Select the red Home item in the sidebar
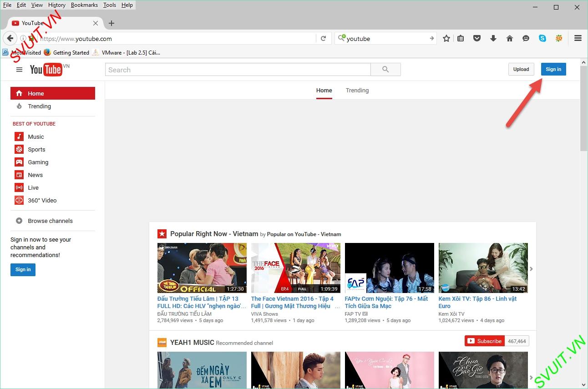The image size is (588, 389). pos(53,93)
